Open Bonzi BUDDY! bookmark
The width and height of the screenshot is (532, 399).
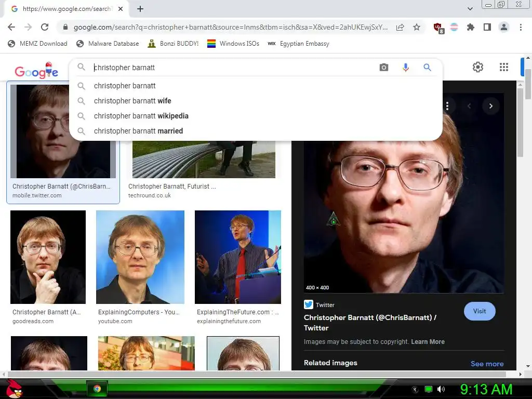click(173, 44)
